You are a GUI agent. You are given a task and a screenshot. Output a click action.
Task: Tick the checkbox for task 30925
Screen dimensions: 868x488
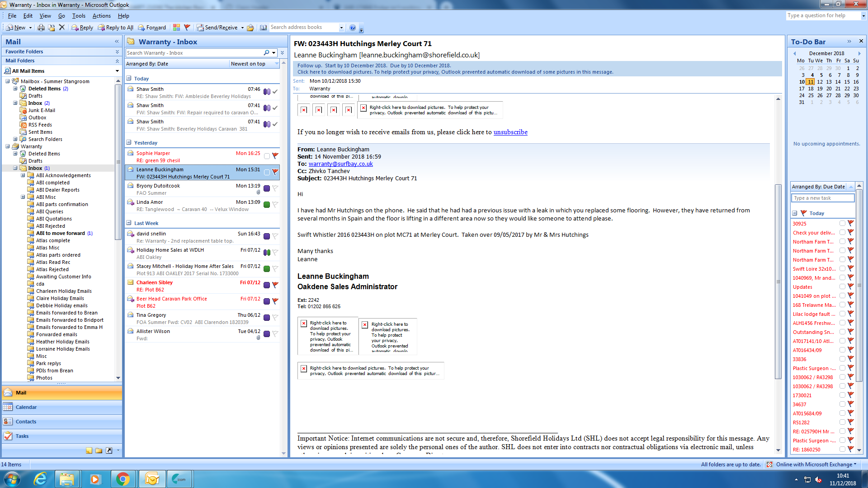click(842, 223)
